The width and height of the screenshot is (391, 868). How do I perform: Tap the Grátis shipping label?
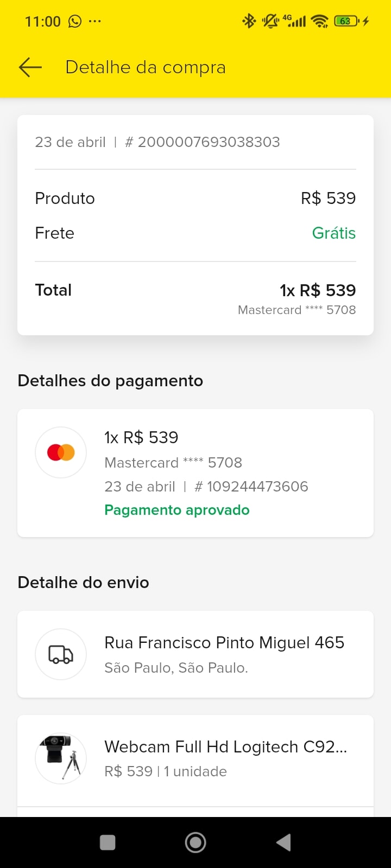(333, 233)
